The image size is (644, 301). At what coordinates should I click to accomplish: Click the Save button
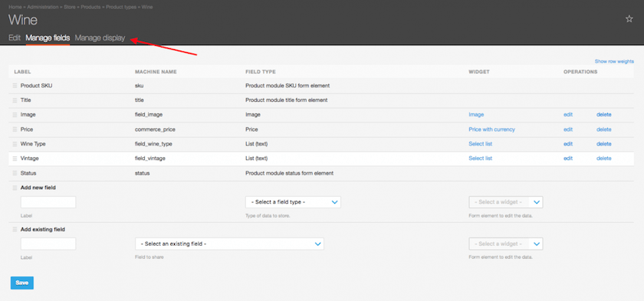tap(21, 283)
